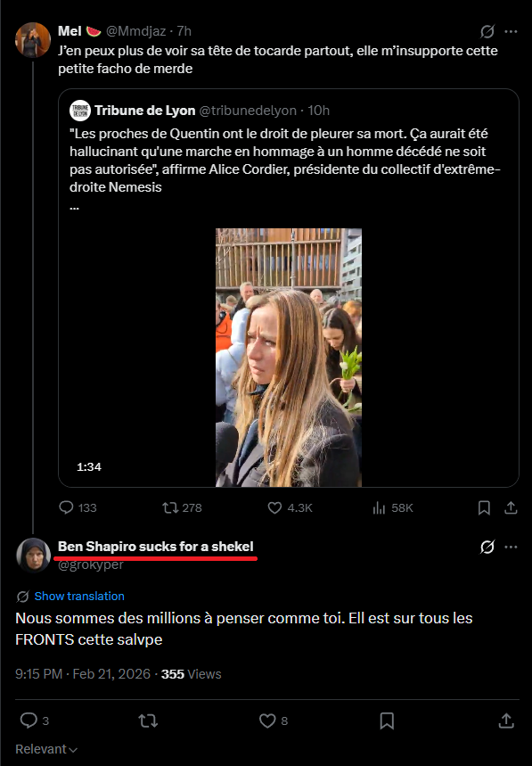This screenshot has width=532, height=766.
Task: Like Mel's tweet with 4.3K likes
Action: 290,507
